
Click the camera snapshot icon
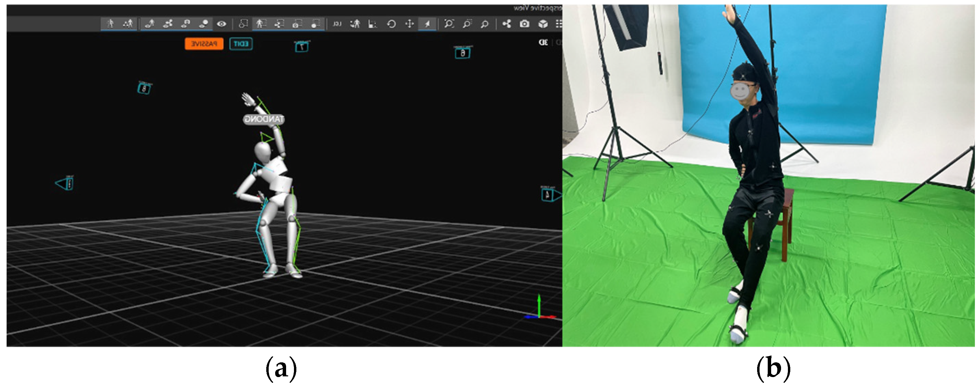[x=524, y=24]
